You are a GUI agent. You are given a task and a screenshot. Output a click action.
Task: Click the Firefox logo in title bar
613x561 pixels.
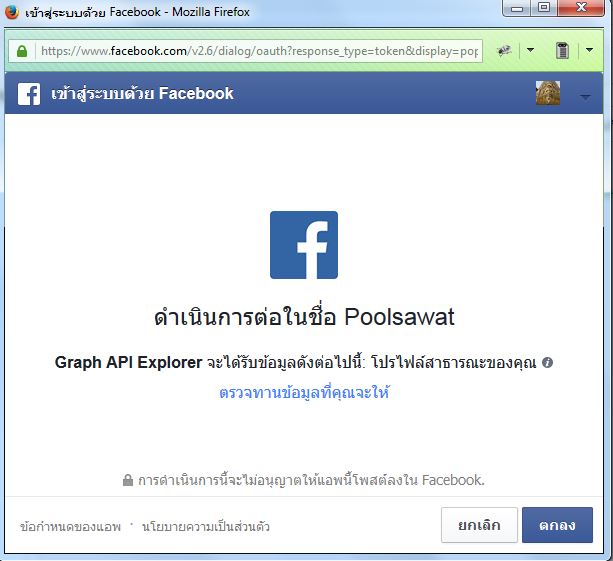coord(12,12)
